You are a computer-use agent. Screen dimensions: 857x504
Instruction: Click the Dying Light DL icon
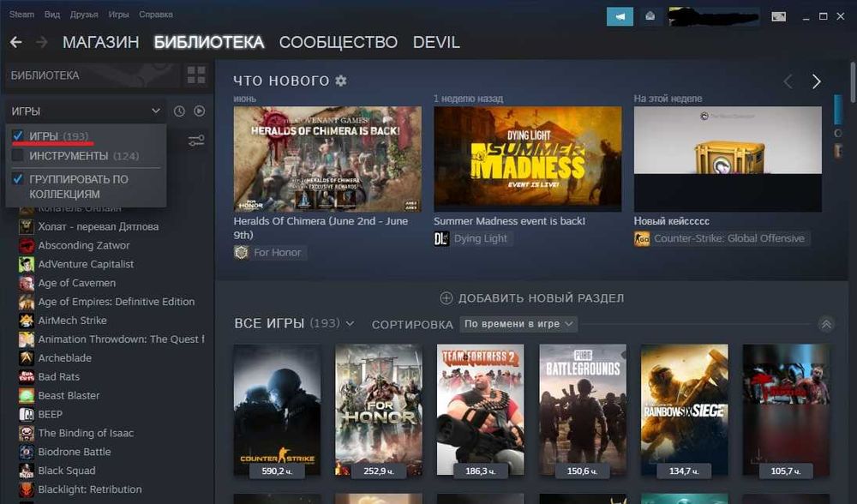click(x=441, y=238)
